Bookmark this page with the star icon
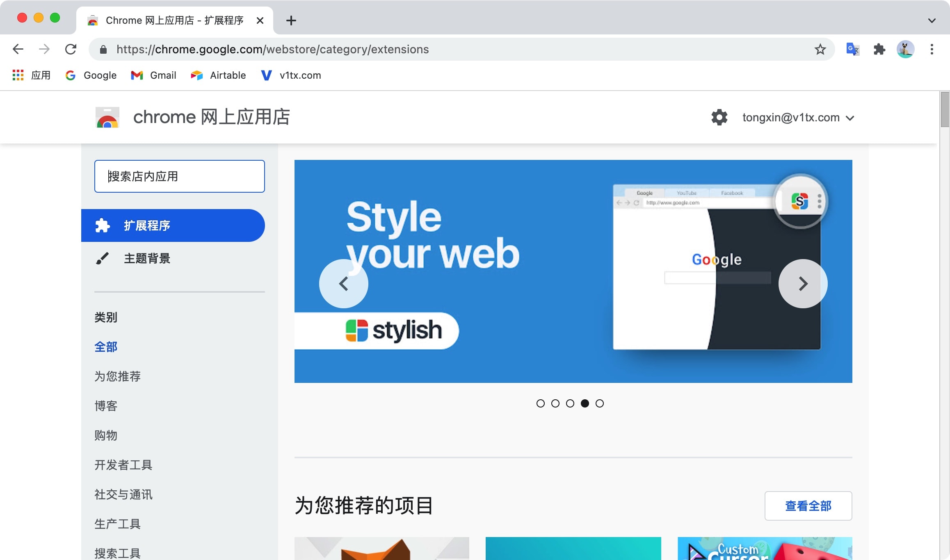This screenshot has height=560, width=950. click(x=820, y=49)
